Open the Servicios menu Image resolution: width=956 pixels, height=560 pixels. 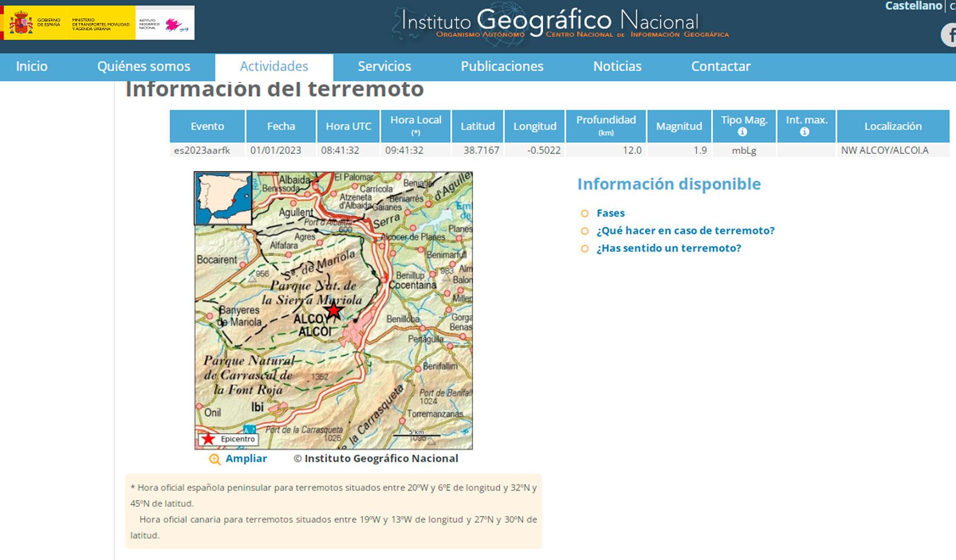pos(384,66)
